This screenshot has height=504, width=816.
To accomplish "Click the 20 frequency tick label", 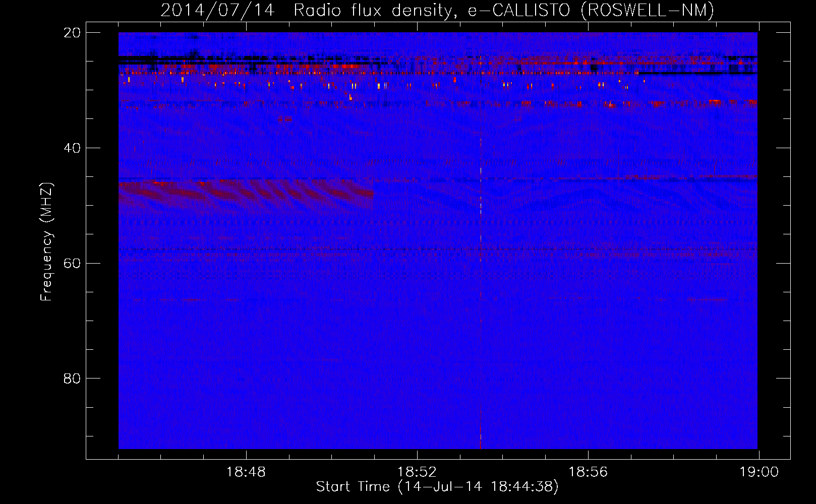I will [72, 33].
